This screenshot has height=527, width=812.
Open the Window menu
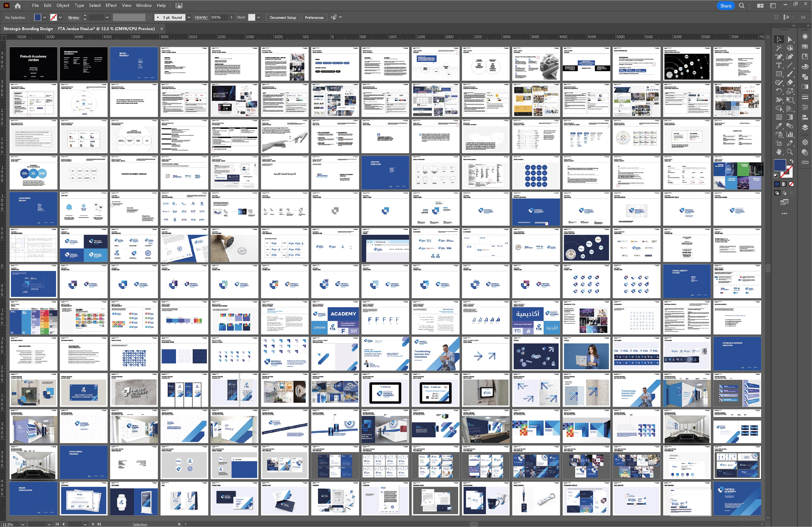coord(144,5)
